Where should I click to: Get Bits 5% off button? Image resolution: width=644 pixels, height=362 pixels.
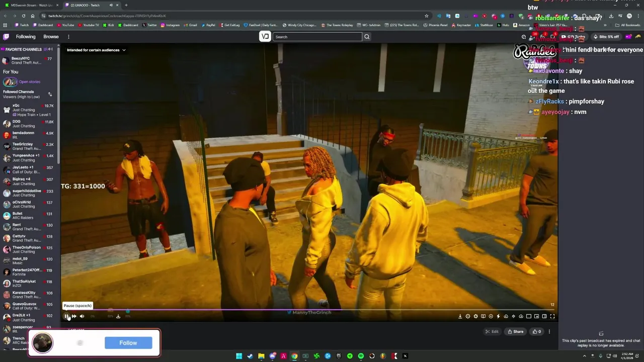(606, 37)
